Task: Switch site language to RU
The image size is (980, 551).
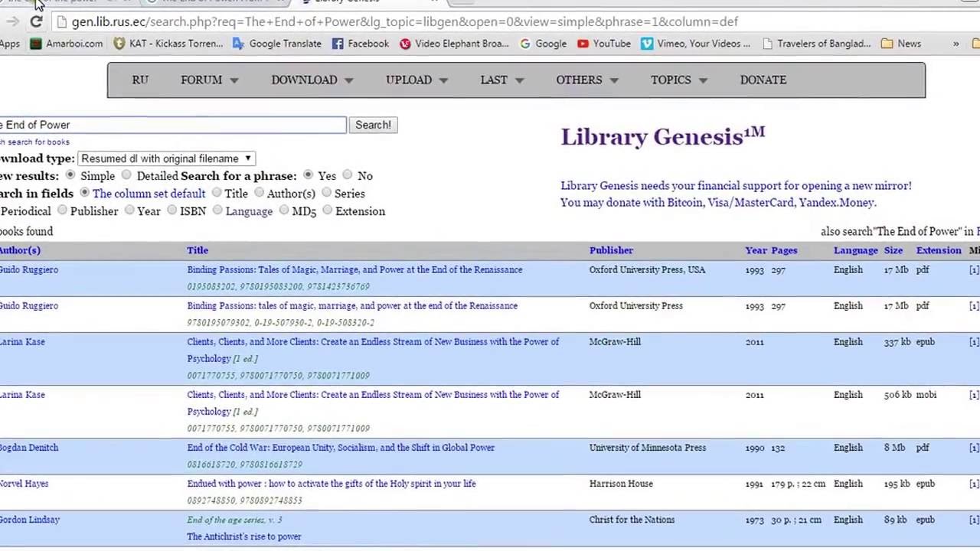Action: [140, 80]
